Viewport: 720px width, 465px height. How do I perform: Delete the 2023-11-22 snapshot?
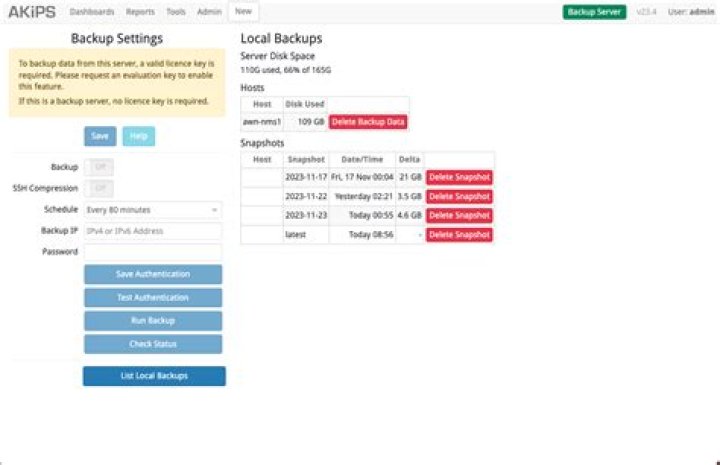459,197
